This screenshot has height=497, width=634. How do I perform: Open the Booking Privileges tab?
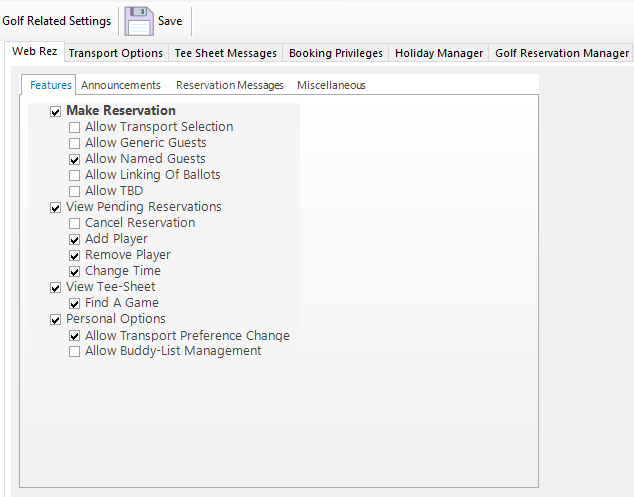coord(335,53)
